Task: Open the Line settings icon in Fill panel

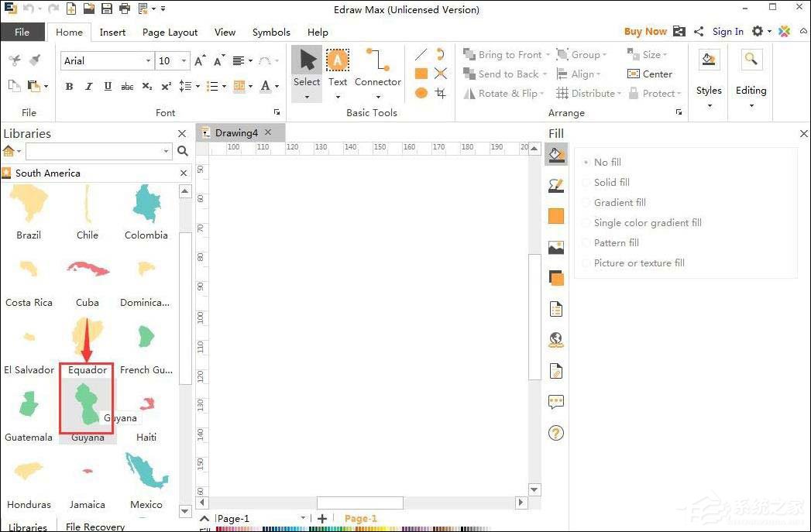Action: 555,186
